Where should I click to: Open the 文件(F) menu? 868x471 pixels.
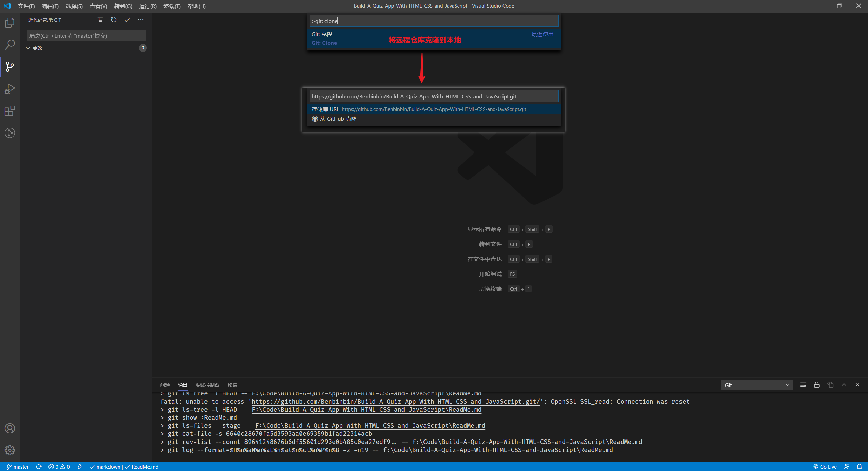pos(26,6)
